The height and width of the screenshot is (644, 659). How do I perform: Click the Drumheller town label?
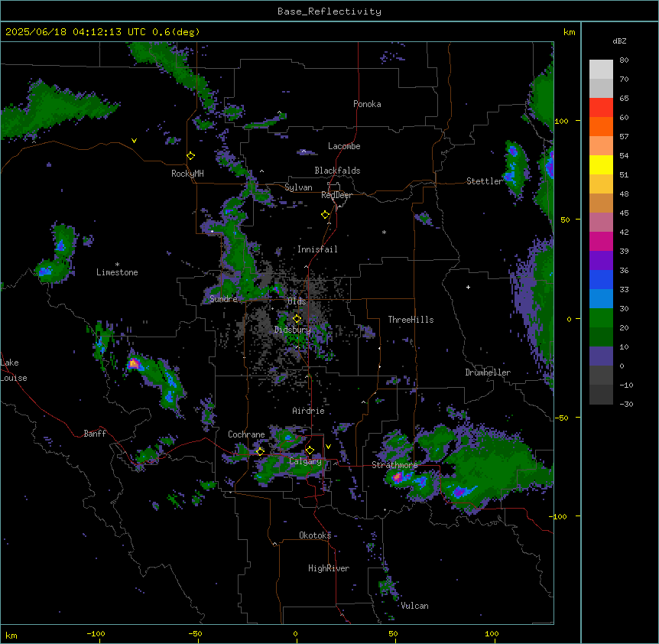click(x=488, y=372)
